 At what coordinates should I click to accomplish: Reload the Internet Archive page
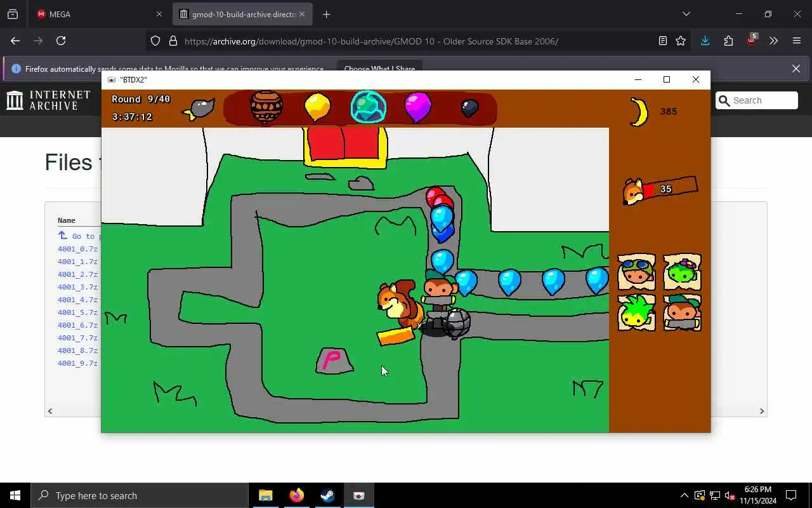(x=61, y=41)
